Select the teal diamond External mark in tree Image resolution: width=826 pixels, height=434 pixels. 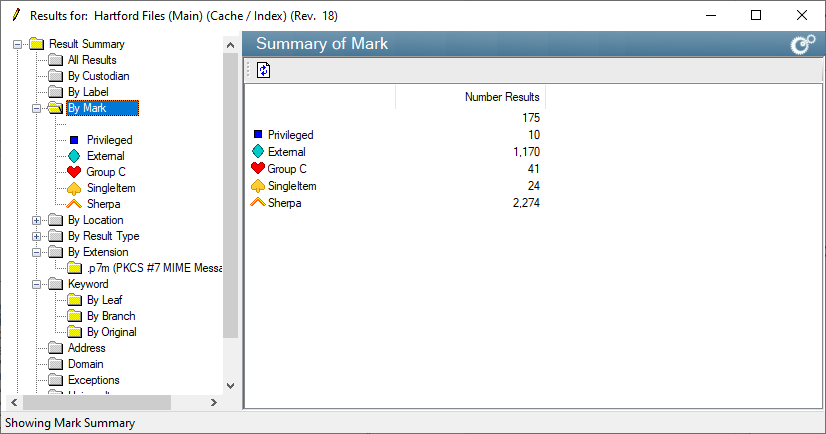tap(105, 156)
